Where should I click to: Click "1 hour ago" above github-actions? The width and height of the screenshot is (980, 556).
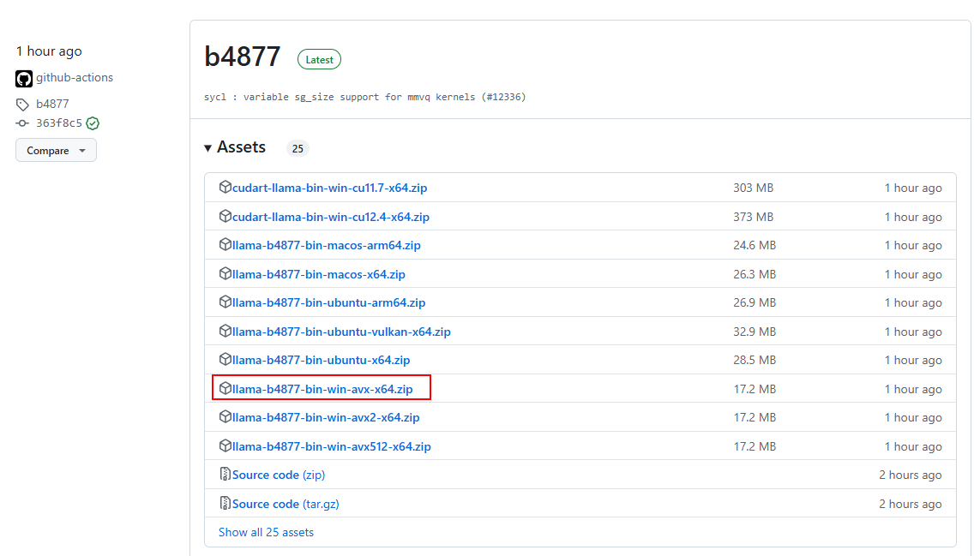click(x=49, y=51)
